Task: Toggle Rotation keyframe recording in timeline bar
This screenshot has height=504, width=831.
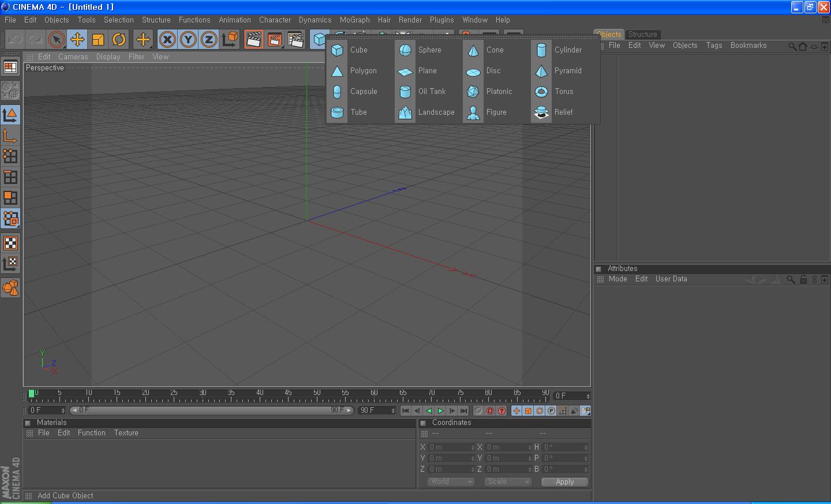Action: click(x=540, y=411)
